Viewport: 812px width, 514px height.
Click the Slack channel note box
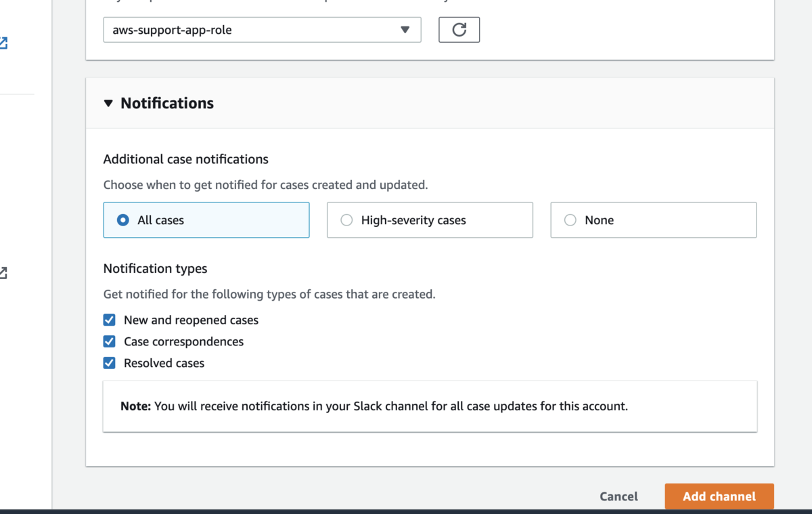430,406
